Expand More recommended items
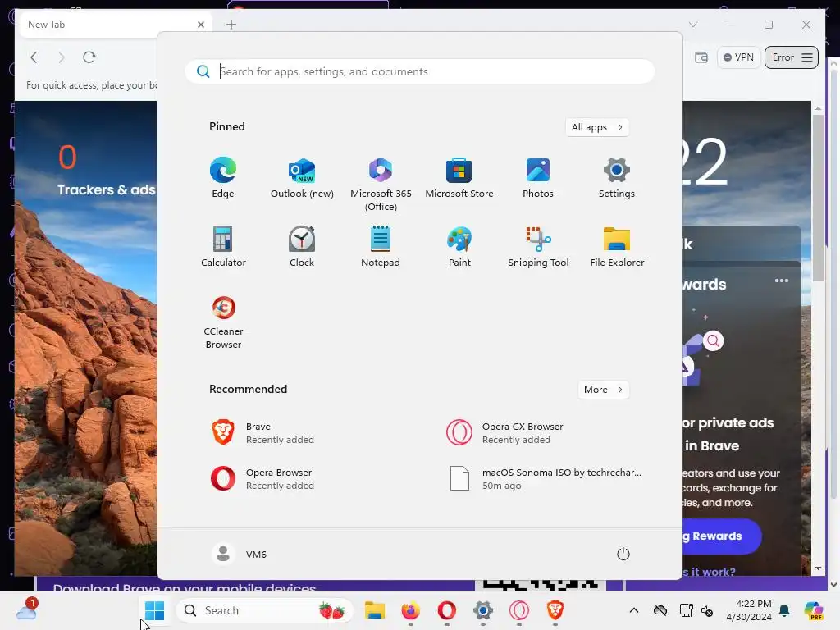 (x=603, y=390)
